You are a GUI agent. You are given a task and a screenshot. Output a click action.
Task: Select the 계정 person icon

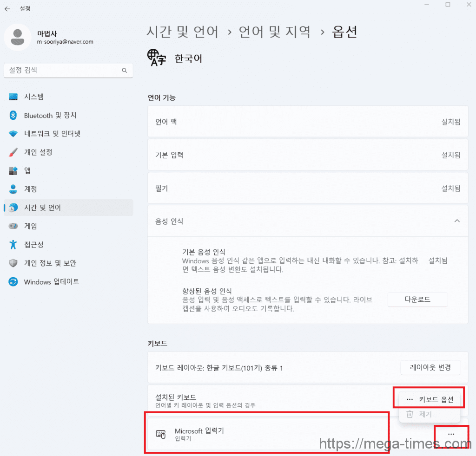point(13,189)
